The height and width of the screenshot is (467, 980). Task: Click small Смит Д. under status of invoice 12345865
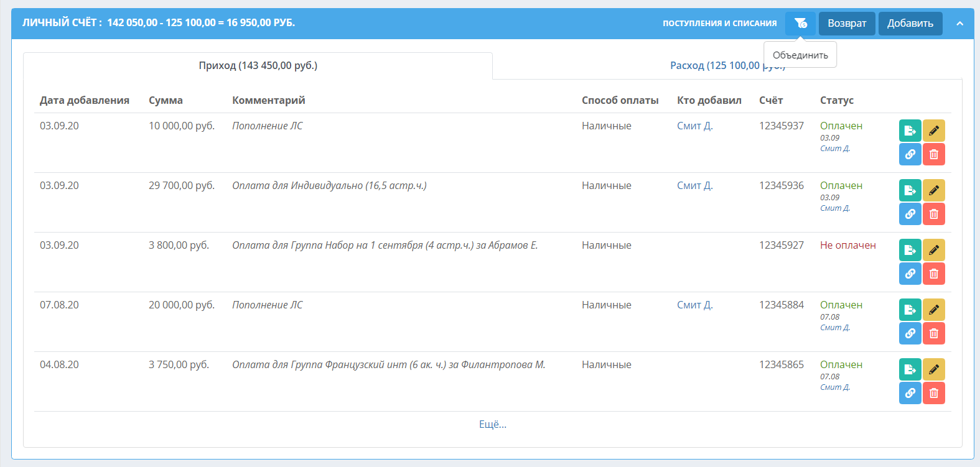pyautogui.click(x=835, y=387)
